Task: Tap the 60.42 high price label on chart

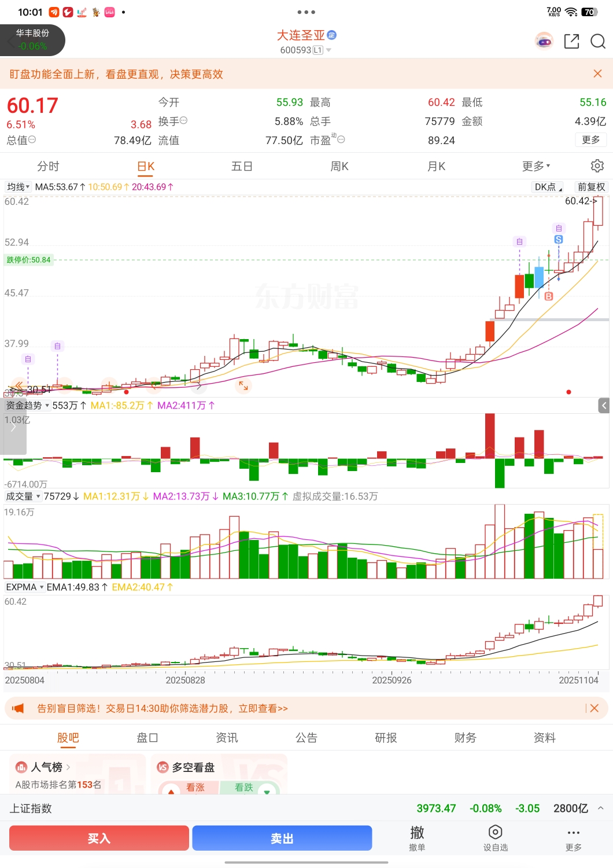Action: click(581, 201)
